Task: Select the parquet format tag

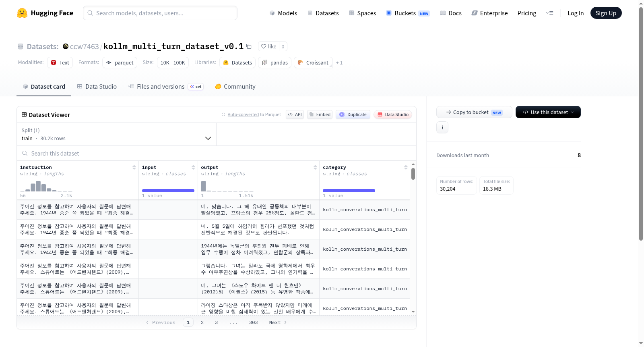Action: 120,62
